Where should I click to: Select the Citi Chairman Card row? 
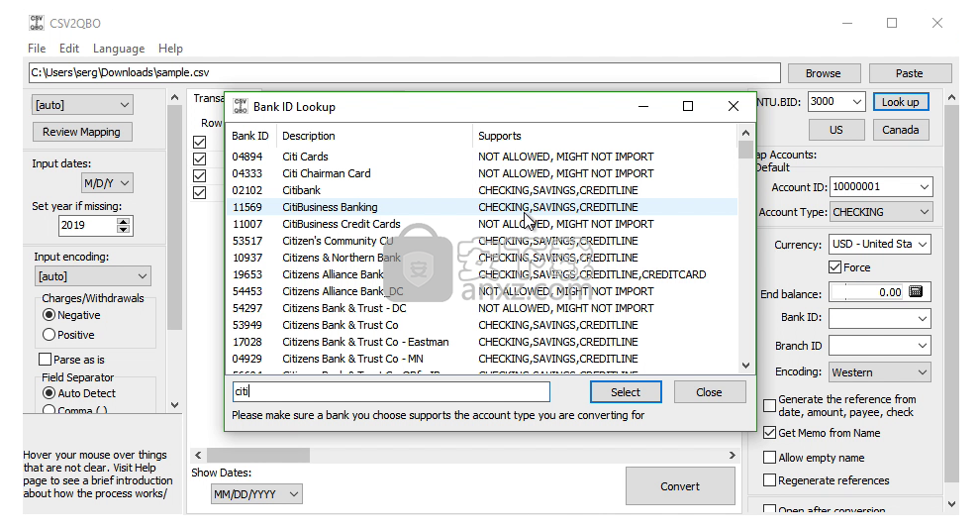pos(481,173)
